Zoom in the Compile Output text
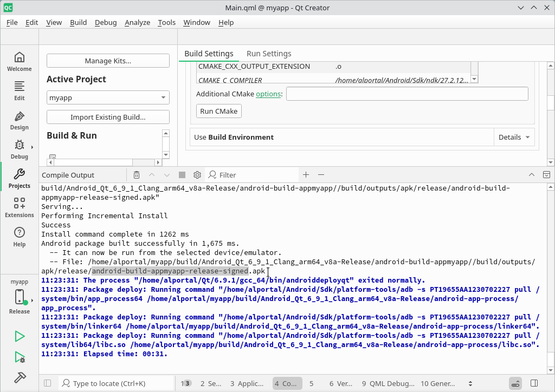 [x=306, y=175]
